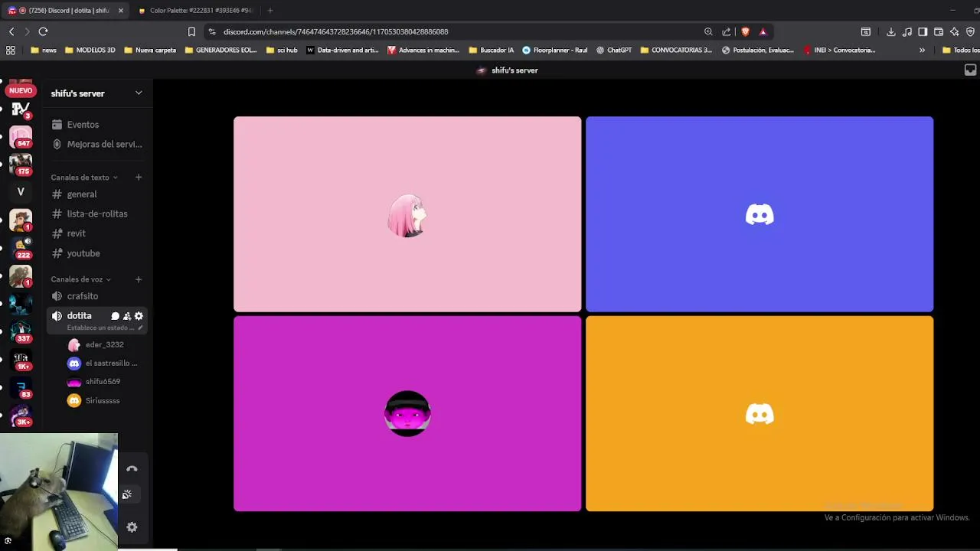This screenshot has height=551, width=980.
Task: Open Brave VPN shield icon
Action: click(x=970, y=31)
